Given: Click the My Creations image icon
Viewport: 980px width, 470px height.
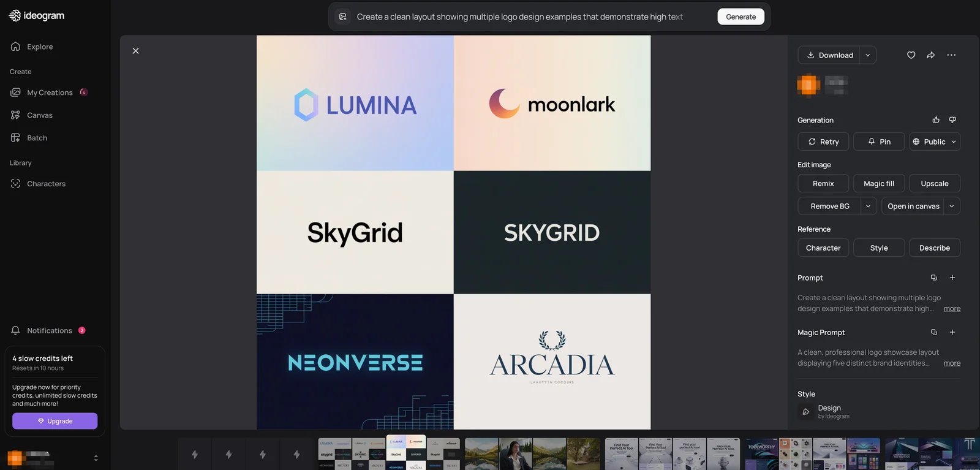Looking at the screenshot, I should pyautogui.click(x=15, y=93).
